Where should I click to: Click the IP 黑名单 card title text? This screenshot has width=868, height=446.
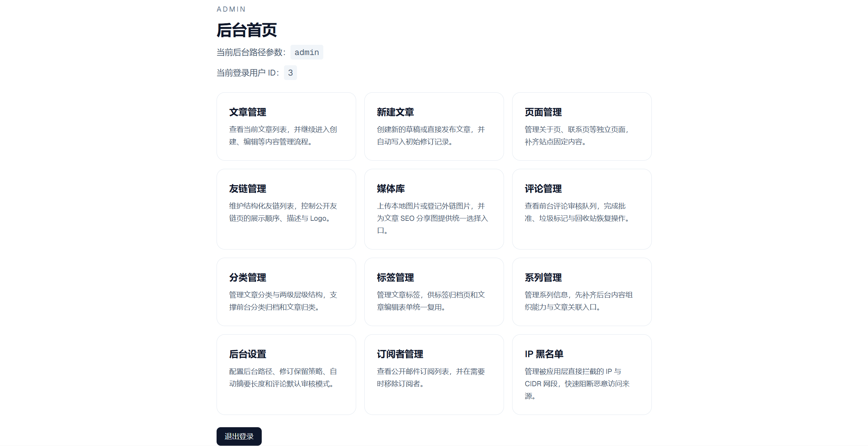click(544, 354)
